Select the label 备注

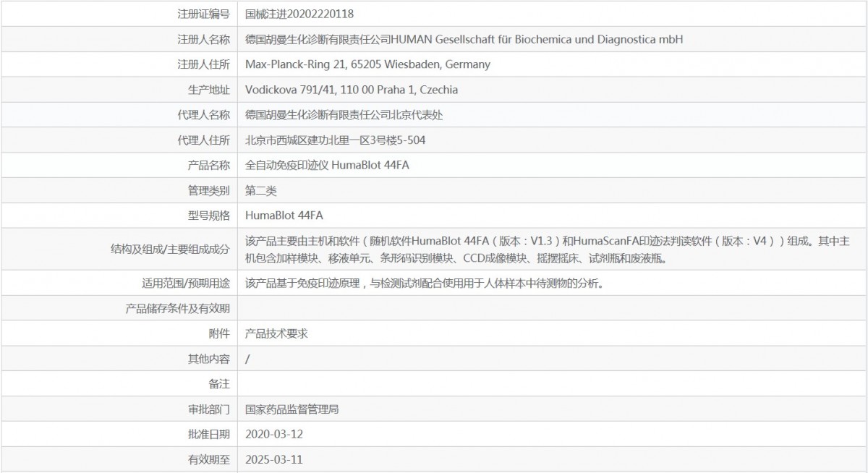click(218, 384)
